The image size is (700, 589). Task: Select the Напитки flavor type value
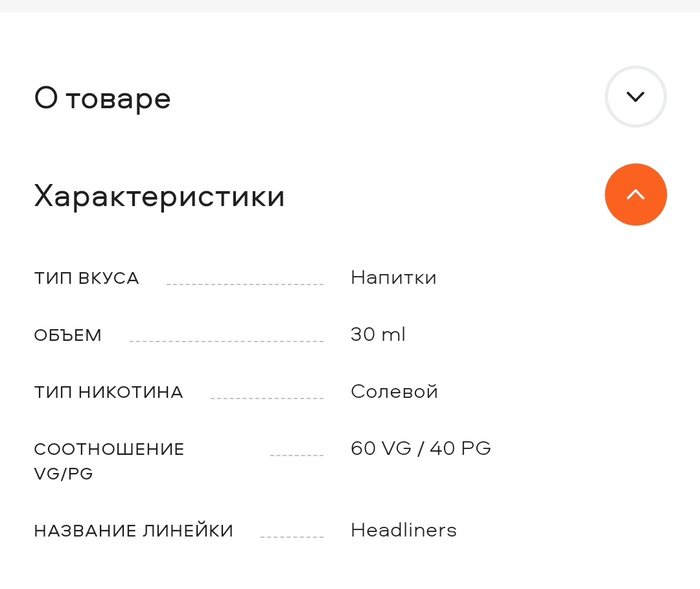[393, 277]
